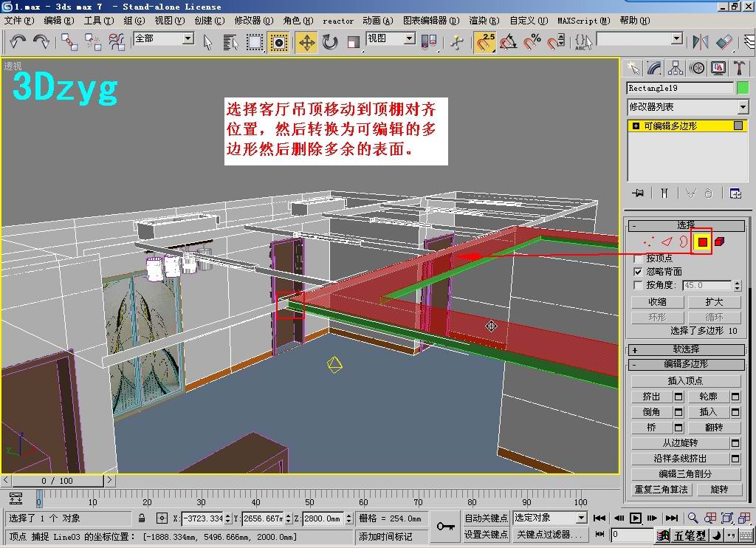Image resolution: width=756 pixels, height=548 pixels.
Task: Open the 编辑 menu
Action: tap(59, 21)
